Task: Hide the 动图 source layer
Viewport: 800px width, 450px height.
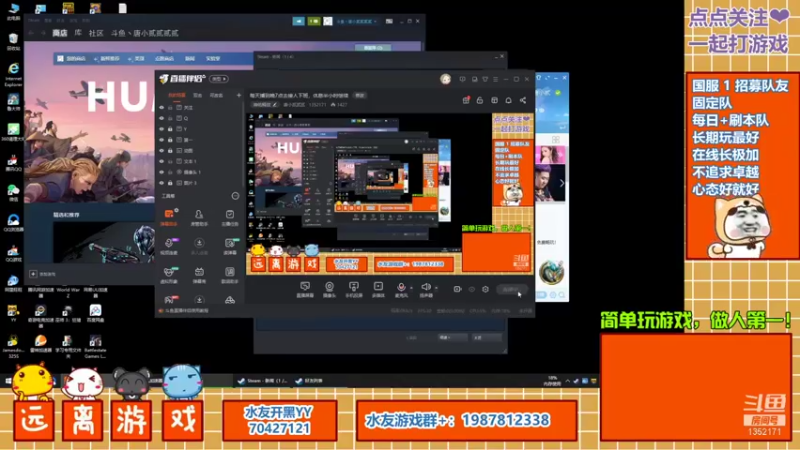Action: point(162,151)
